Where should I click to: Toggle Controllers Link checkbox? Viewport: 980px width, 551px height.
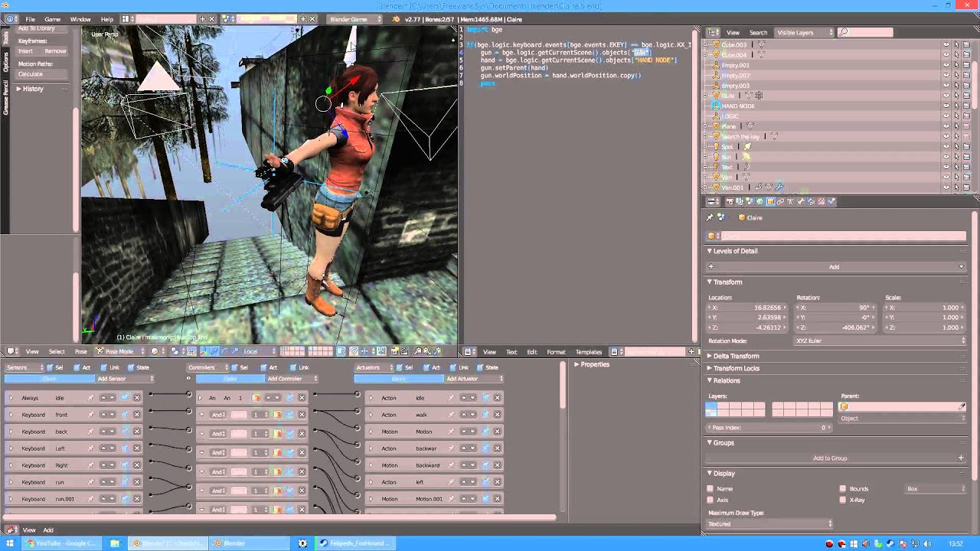coord(292,367)
